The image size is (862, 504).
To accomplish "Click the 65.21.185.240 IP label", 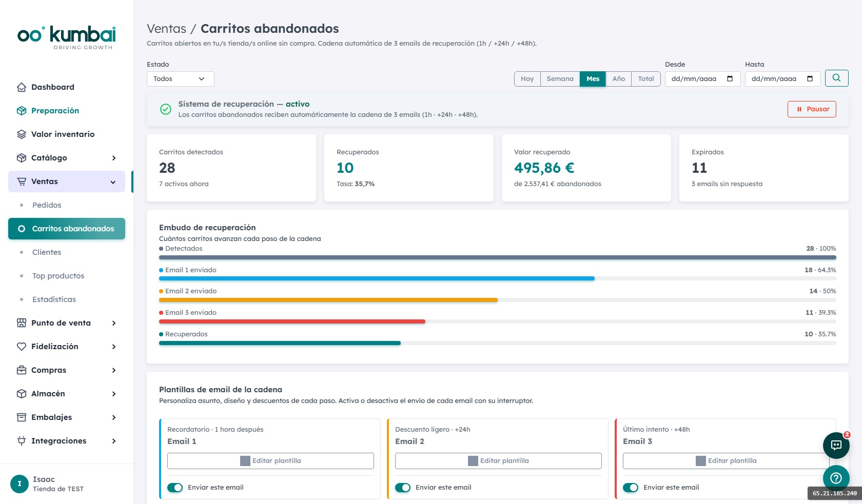I will (x=835, y=493).
